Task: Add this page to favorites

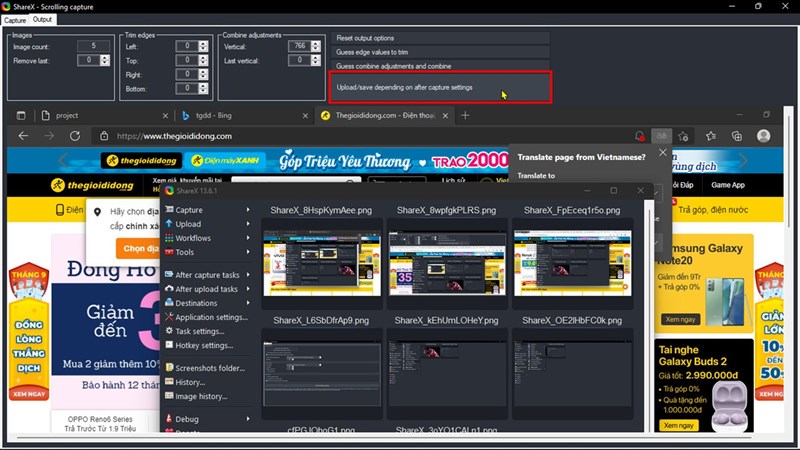Action: [x=684, y=136]
